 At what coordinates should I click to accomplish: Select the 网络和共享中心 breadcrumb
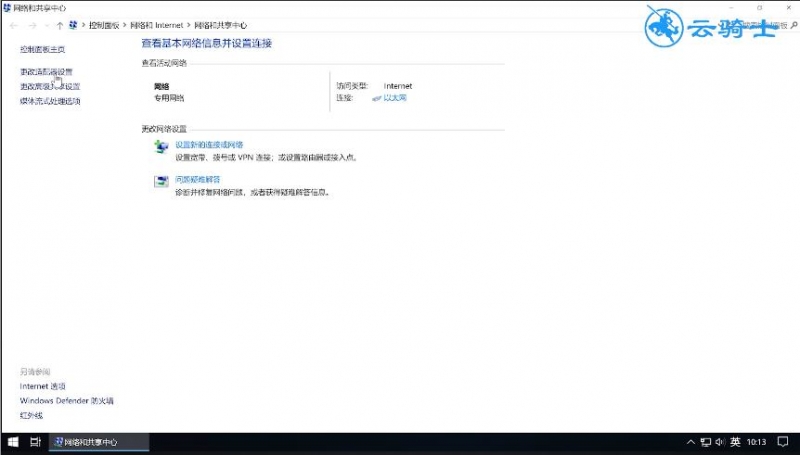point(220,25)
